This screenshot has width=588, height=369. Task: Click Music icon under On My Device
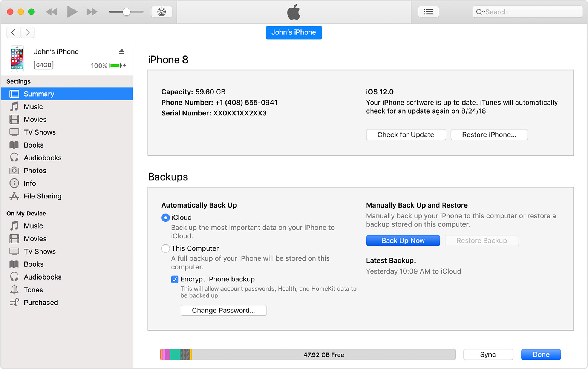[14, 226]
